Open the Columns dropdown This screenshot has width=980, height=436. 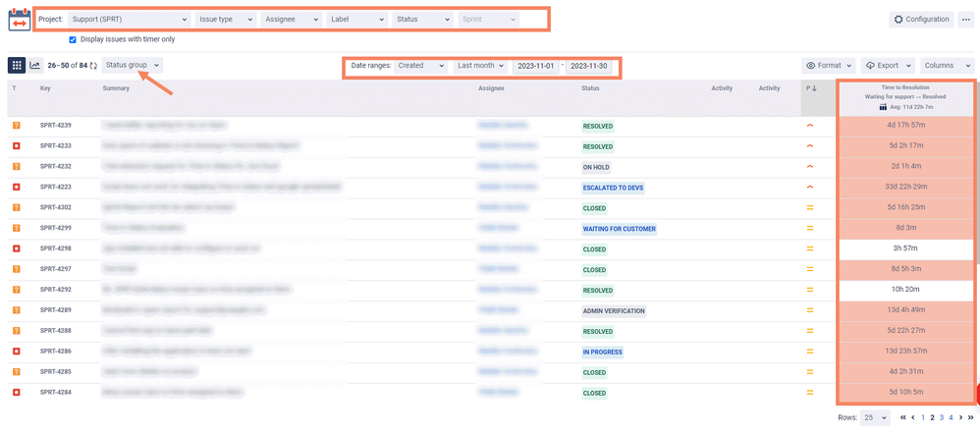pyautogui.click(x=948, y=66)
